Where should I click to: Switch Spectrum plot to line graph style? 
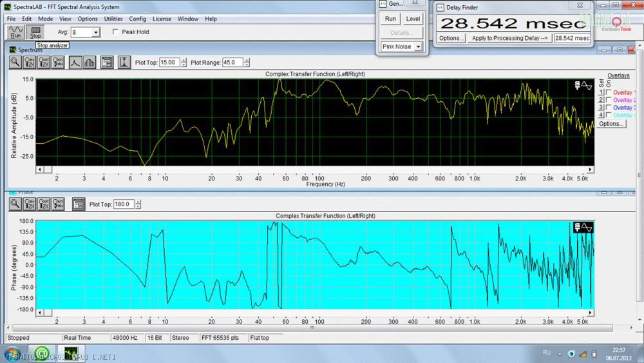point(75,63)
